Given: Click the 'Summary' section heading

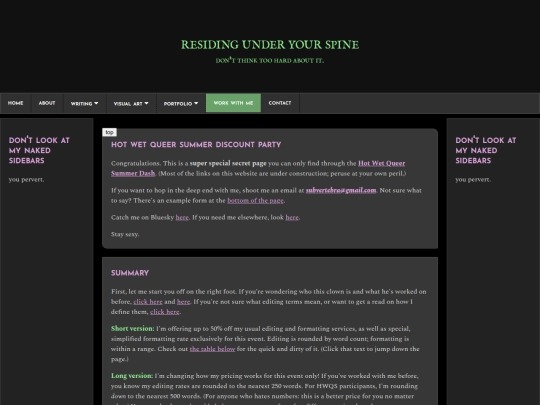Looking at the screenshot, I should [130, 273].
